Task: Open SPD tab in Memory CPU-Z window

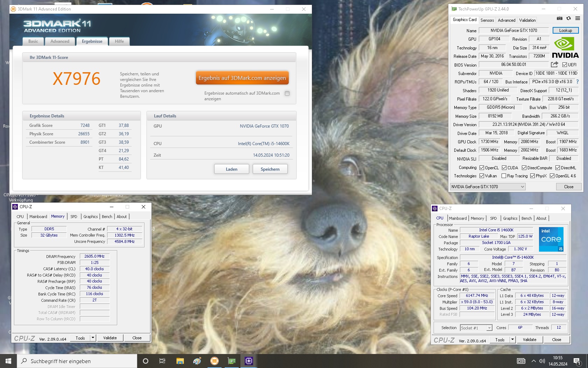Action: (74, 217)
